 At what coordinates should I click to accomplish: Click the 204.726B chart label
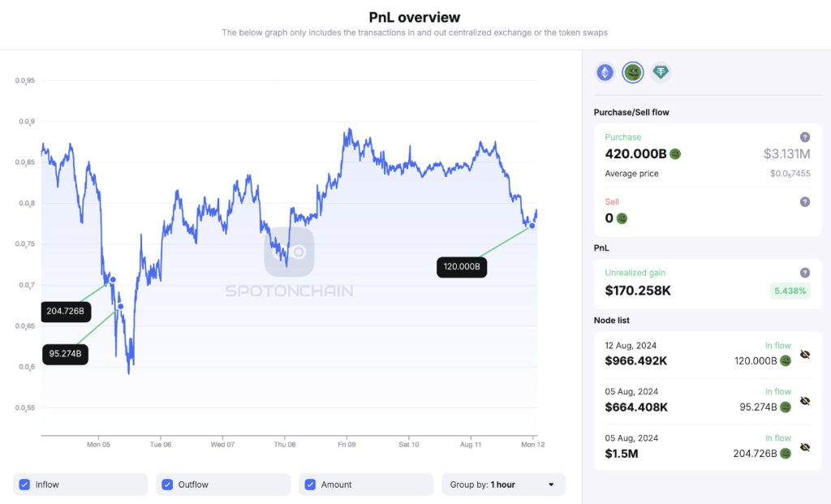point(66,311)
